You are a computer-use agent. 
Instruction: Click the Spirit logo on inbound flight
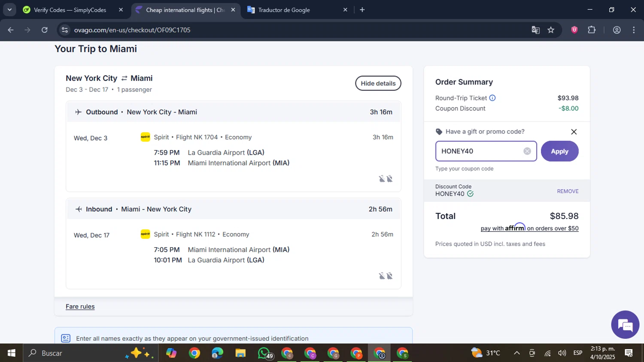coord(146,234)
